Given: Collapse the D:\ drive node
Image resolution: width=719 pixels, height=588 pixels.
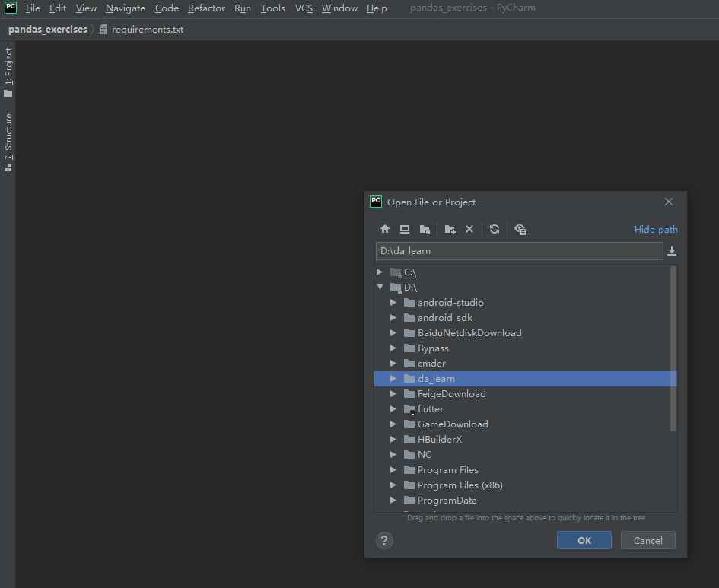Looking at the screenshot, I should (x=380, y=287).
